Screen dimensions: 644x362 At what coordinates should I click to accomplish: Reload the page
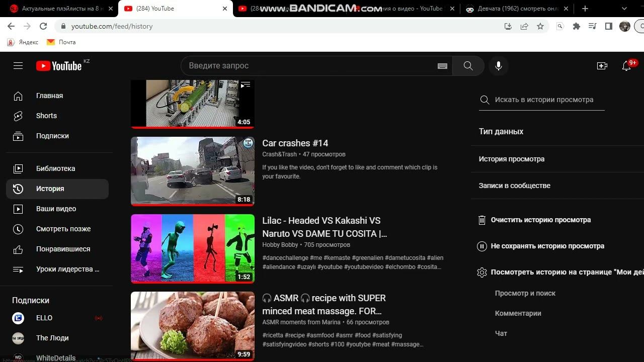click(43, 26)
